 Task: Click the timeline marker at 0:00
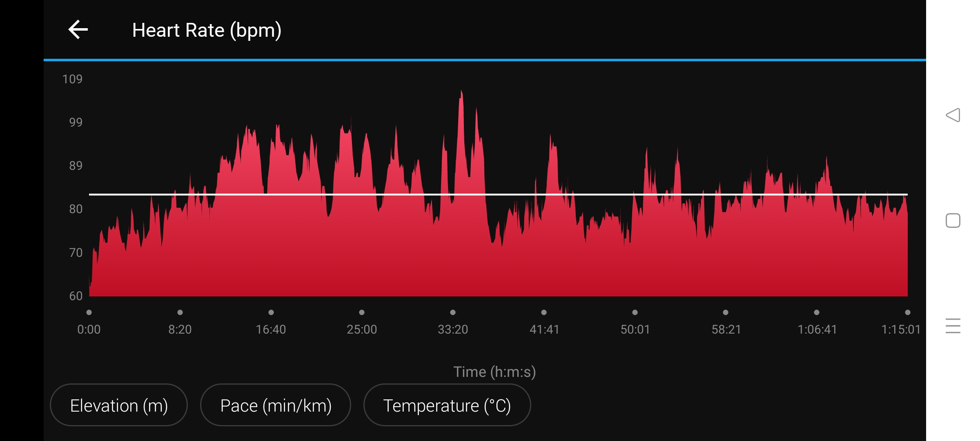89,312
